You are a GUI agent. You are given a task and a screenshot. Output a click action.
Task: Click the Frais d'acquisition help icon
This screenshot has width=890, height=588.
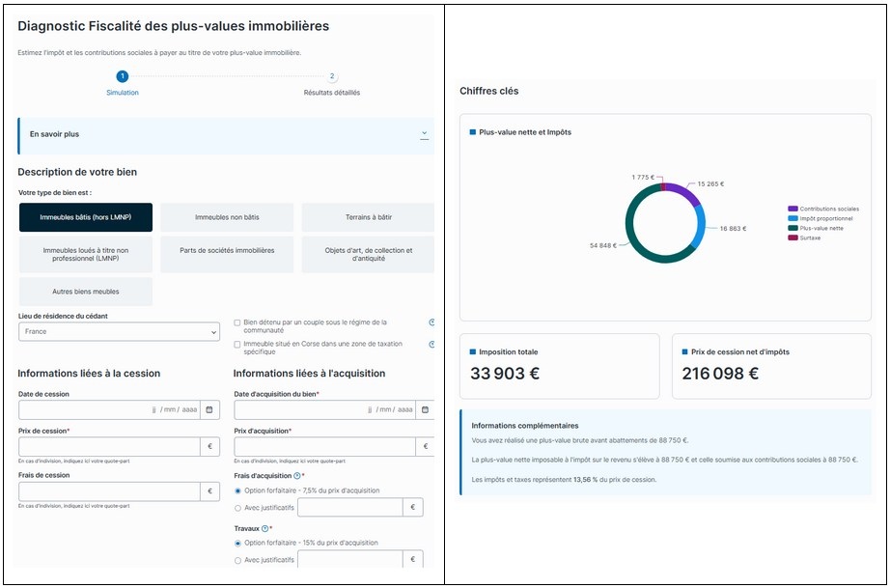point(296,476)
